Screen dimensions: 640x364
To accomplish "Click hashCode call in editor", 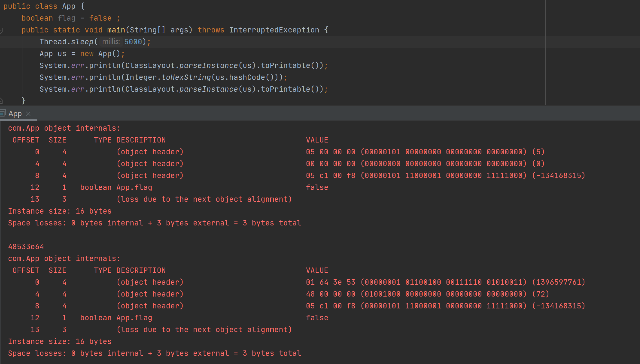I will [247, 77].
